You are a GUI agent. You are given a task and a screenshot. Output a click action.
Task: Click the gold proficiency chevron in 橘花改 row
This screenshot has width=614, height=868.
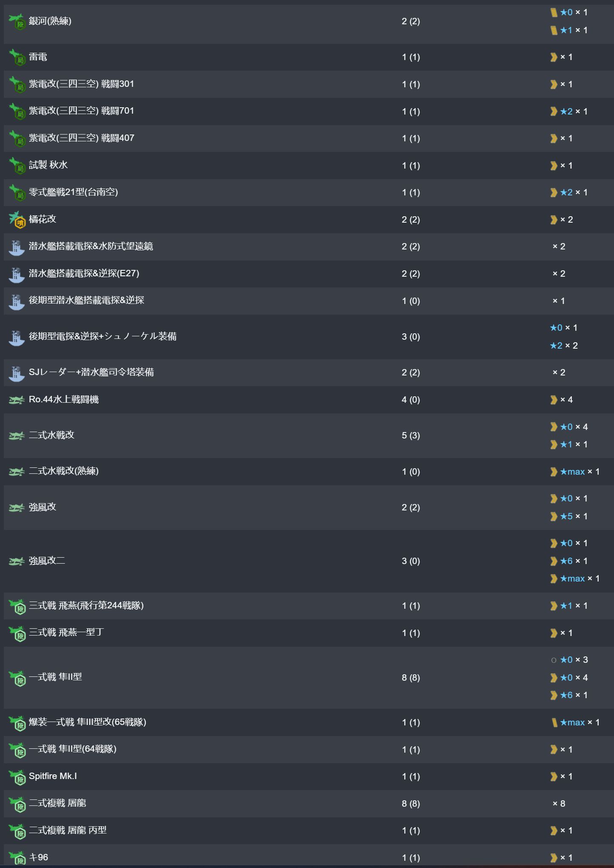point(554,220)
